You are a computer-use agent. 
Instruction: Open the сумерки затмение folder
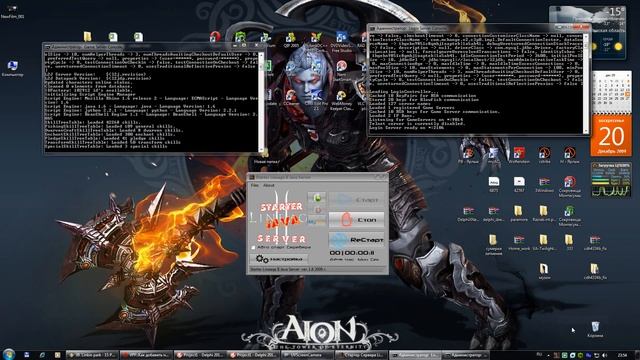point(493,244)
